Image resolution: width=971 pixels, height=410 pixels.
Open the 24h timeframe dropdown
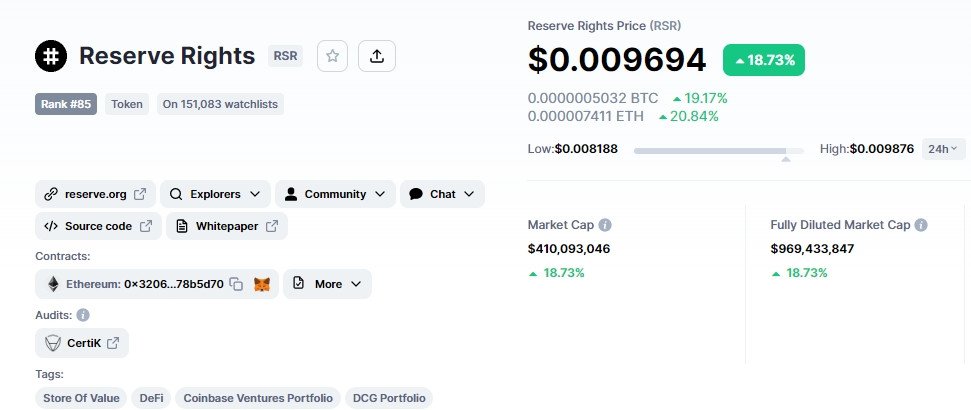[943, 149]
